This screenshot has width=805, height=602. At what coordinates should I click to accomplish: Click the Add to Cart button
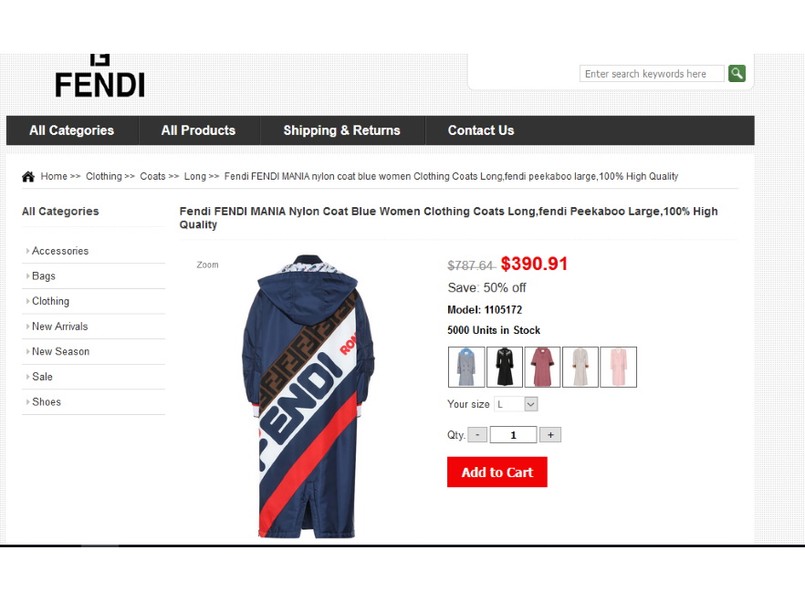497,472
